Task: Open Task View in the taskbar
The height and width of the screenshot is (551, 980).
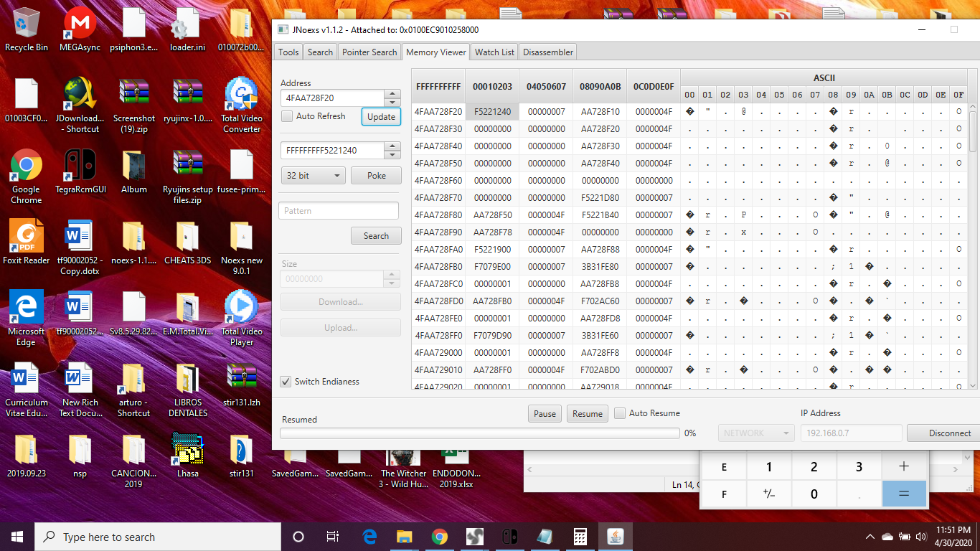Action: 333,537
